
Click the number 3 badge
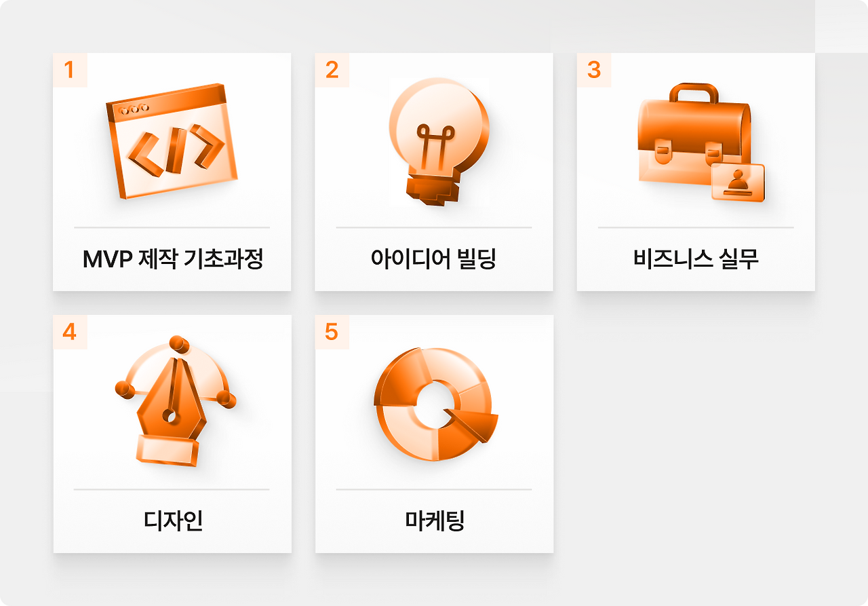pyautogui.click(x=594, y=70)
